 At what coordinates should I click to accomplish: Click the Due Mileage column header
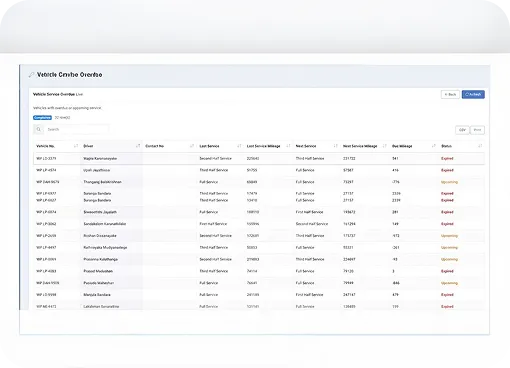(x=402, y=146)
